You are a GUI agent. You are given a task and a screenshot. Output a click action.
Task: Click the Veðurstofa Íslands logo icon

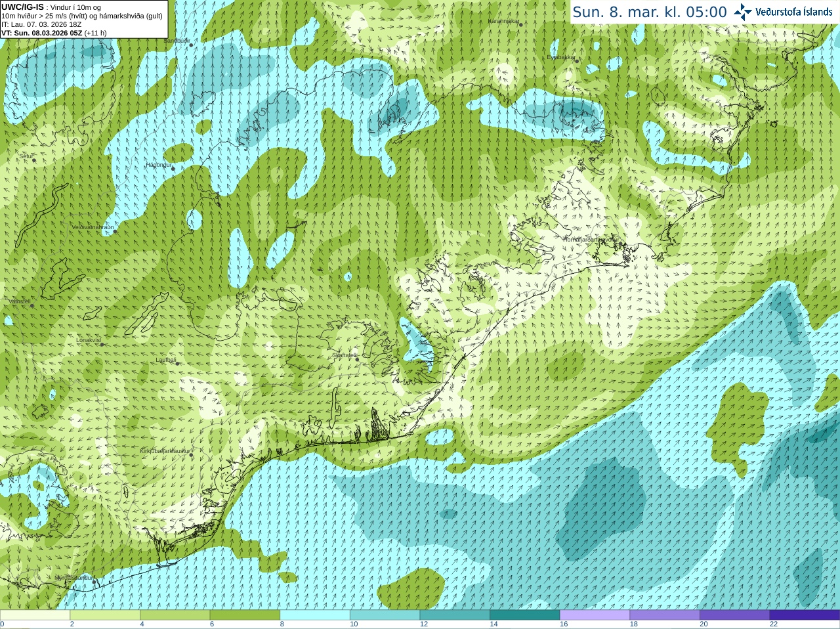point(743,11)
